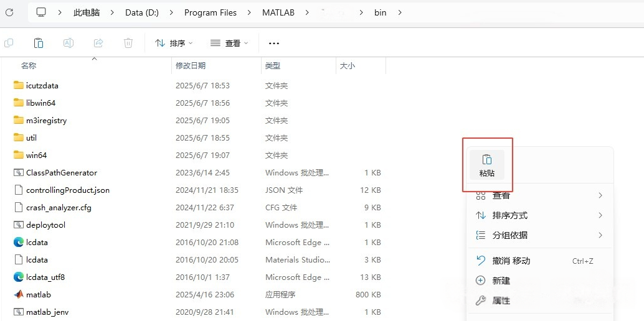Click the ClassPathGenerator batch file icon
Screen dimensions: 644x321
coord(19,172)
